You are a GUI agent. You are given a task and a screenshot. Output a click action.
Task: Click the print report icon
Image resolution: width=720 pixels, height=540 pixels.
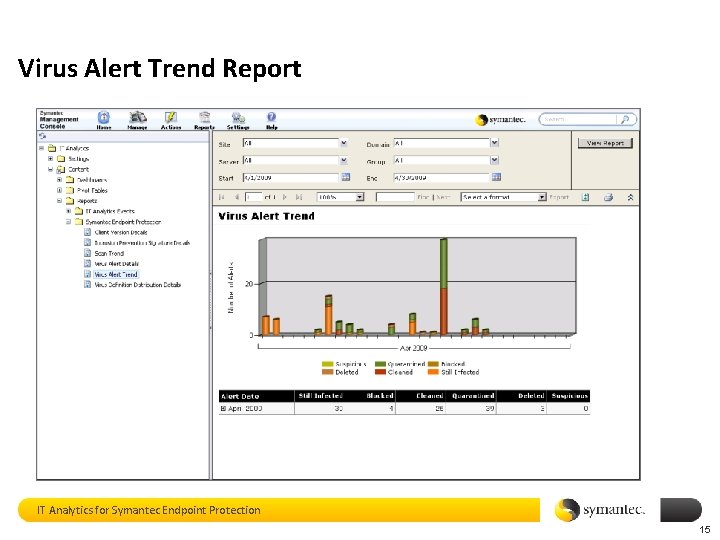(608, 197)
